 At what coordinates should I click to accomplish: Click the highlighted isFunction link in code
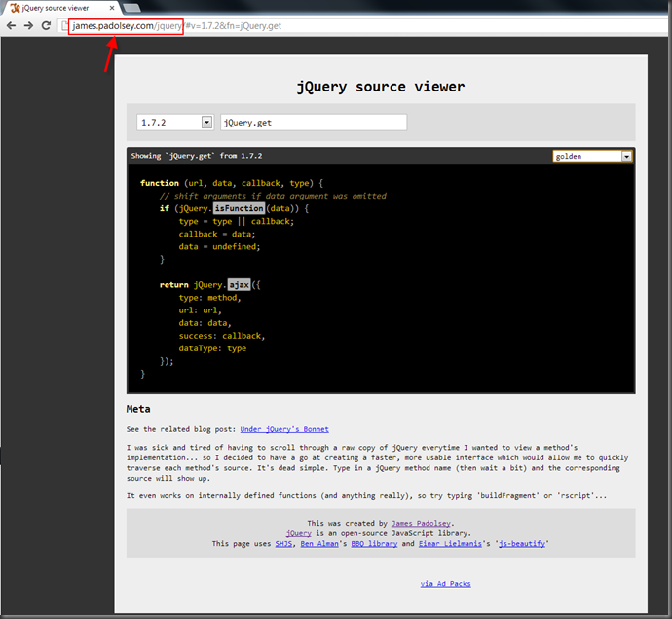click(240, 208)
